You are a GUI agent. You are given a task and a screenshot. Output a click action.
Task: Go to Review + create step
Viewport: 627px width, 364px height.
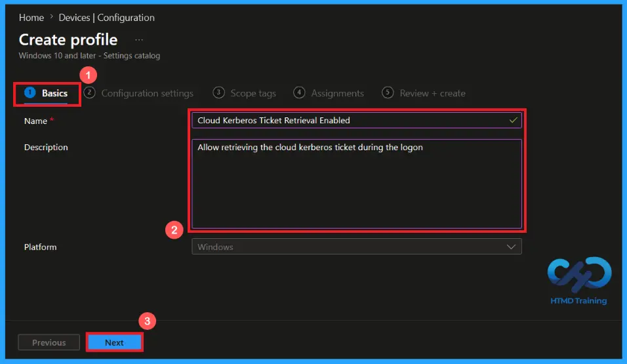pos(424,93)
